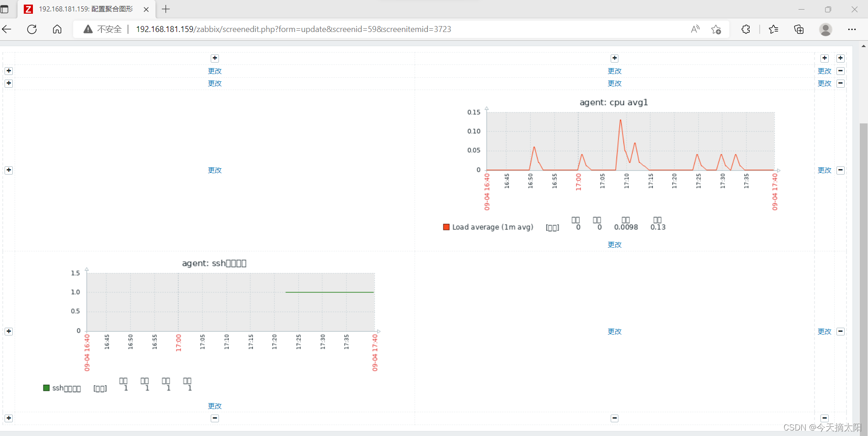This screenshot has width=868, height=436.
Task: Open the browser settings and more menu
Action: 852,29
